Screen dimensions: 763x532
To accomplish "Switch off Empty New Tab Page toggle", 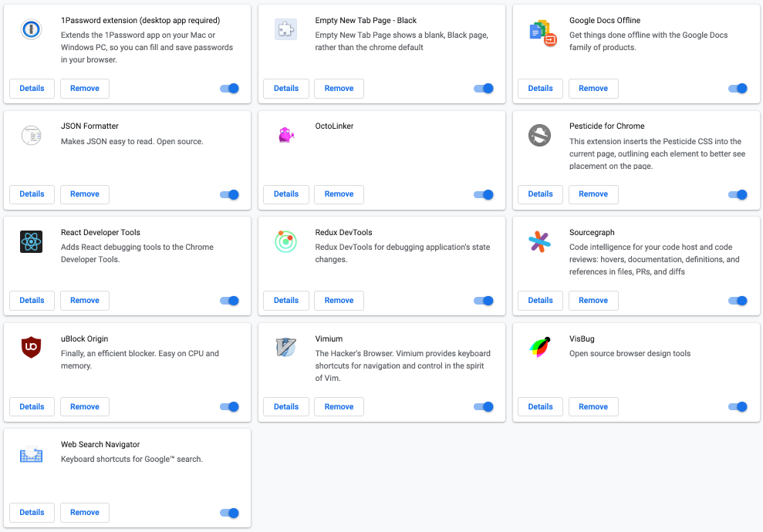I will [x=484, y=89].
